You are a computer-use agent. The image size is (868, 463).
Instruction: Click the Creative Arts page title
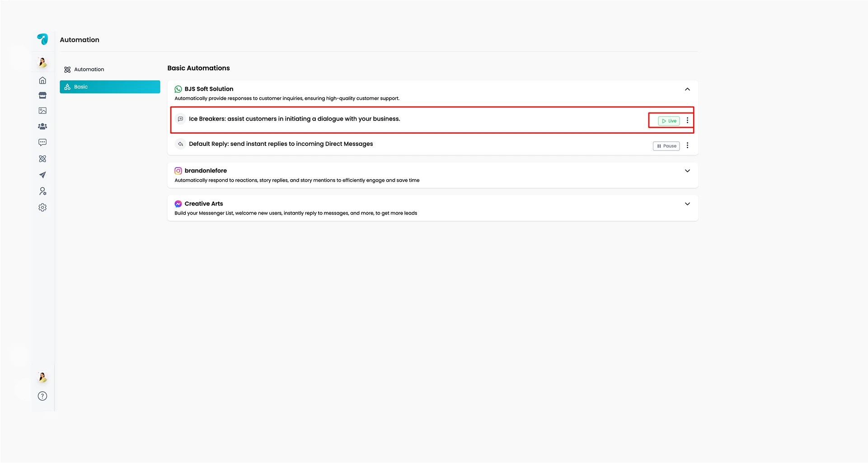pos(204,204)
